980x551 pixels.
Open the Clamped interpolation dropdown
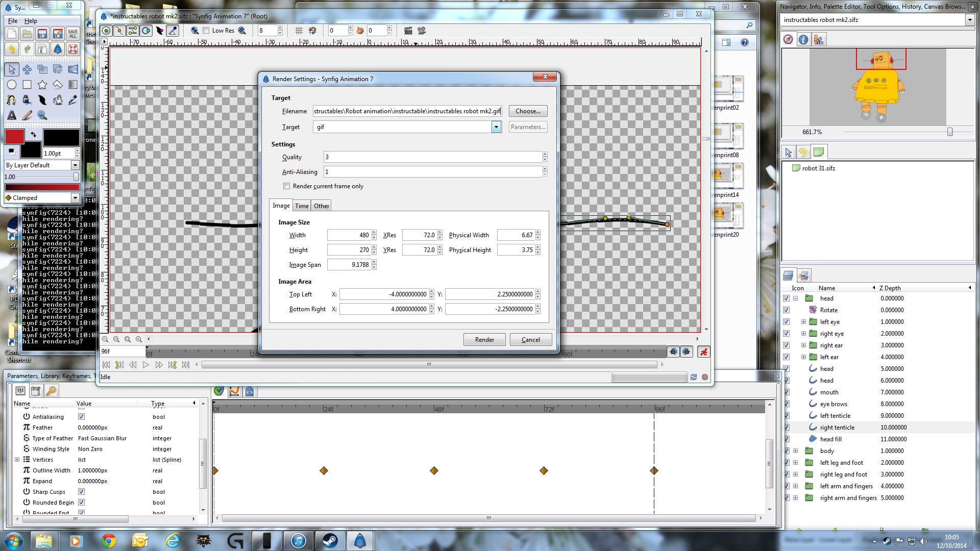click(x=75, y=198)
